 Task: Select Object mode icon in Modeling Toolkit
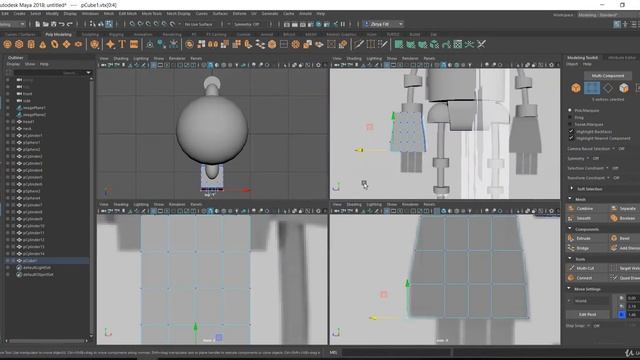pos(576,88)
